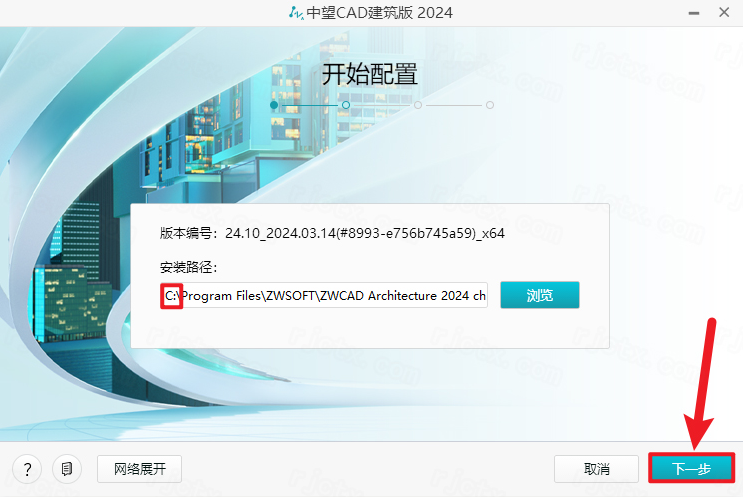The width and height of the screenshot is (743, 497).
Task: Click the ZWCAD logo in title bar
Action: 295,13
